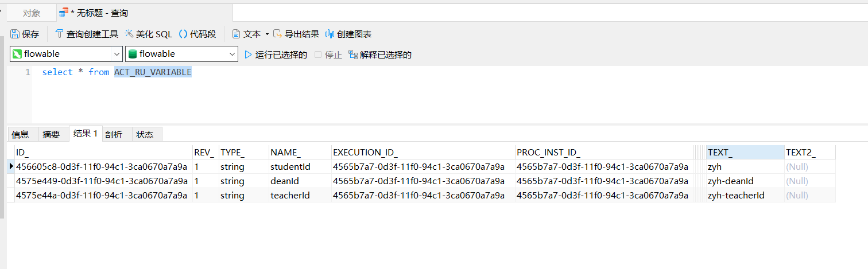Open the Summary (摘要) tab
Screen dimensions: 868x269
coord(51,134)
